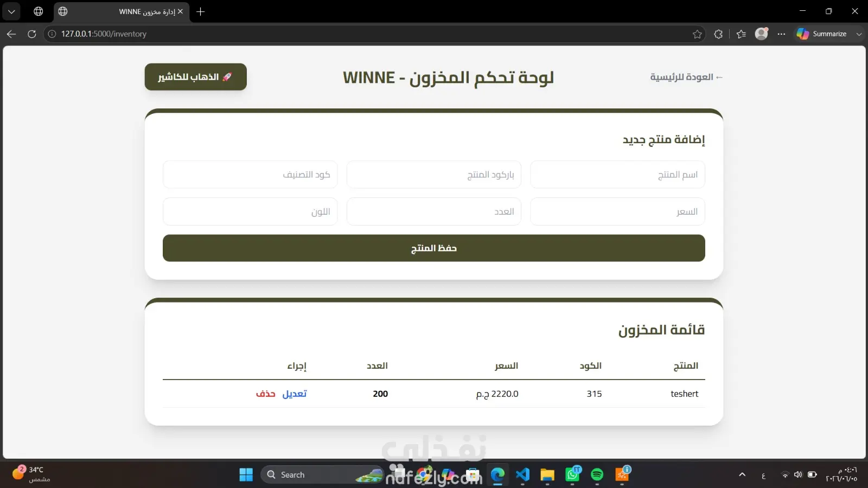Click the 'السعر' price field

(618, 211)
